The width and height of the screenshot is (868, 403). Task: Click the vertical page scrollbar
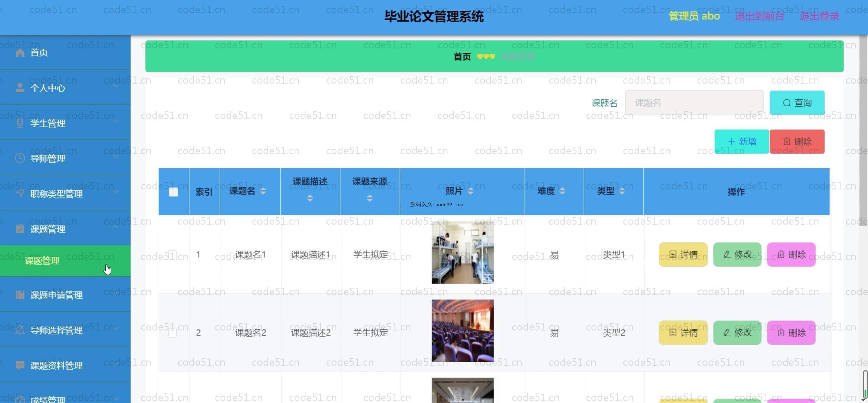click(864, 131)
